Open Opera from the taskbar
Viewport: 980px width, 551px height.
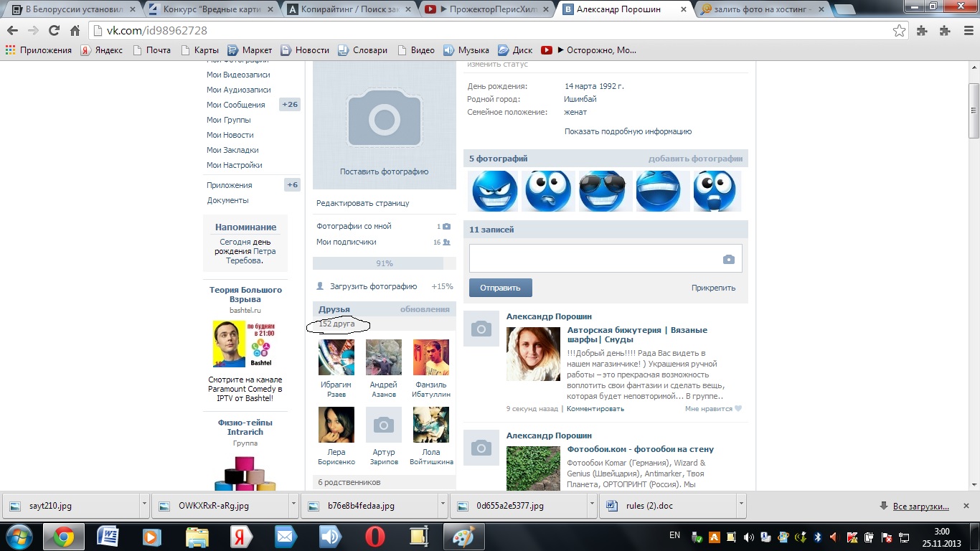click(374, 537)
